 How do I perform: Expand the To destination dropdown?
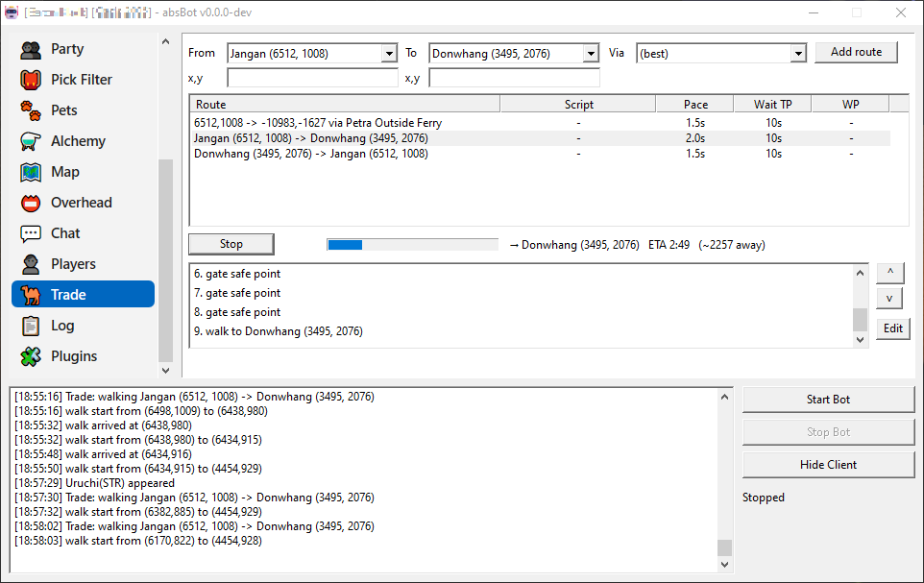tap(591, 54)
